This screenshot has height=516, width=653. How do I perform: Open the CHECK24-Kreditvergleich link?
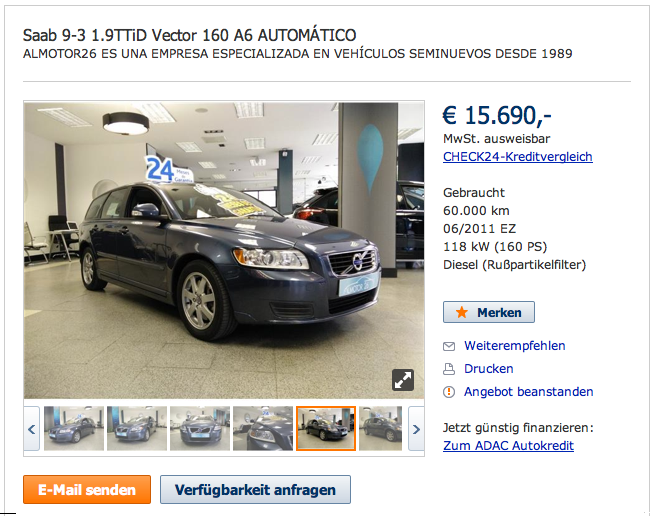(x=518, y=157)
